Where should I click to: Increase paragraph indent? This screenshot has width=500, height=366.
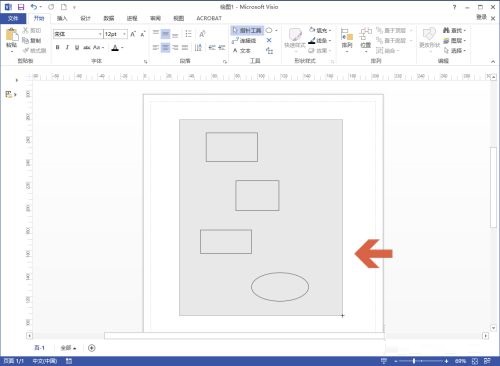pyautogui.click(x=222, y=48)
